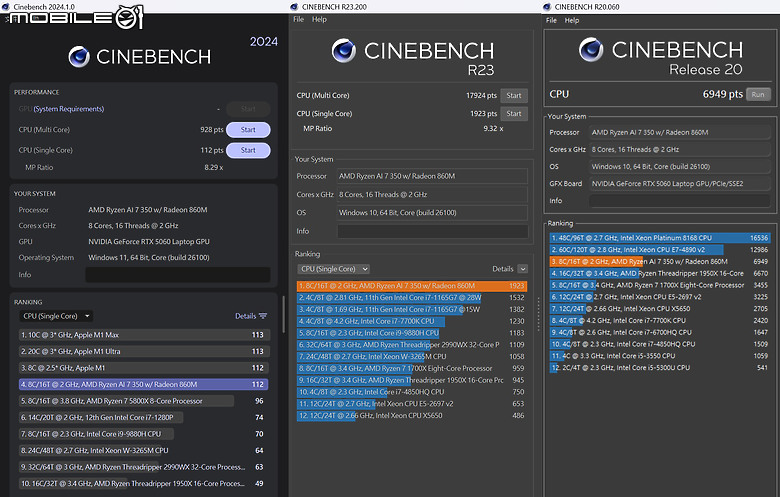
Task: Select Core i7-1165G7 @ 28W row in R23
Action: tap(412, 298)
